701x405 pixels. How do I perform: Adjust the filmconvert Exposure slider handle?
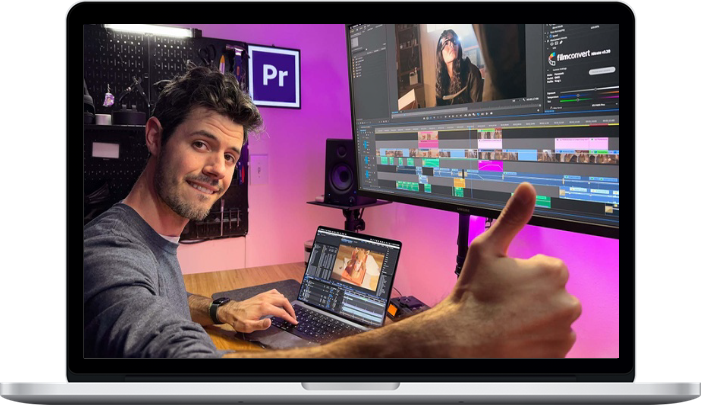coord(595,89)
